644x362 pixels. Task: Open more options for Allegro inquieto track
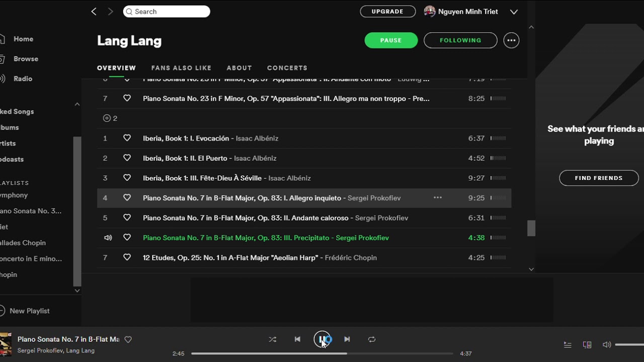coord(438,198)
